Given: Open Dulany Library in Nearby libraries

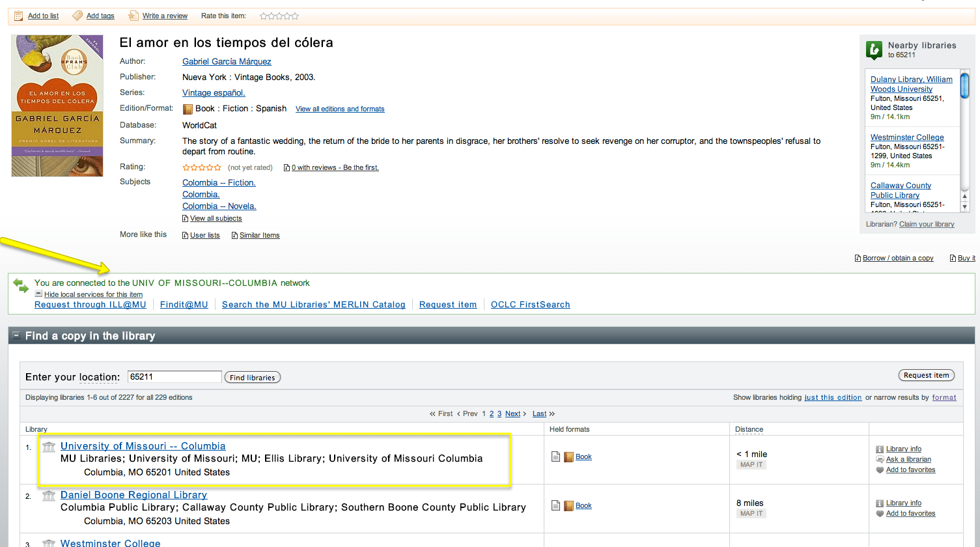Looking at the screenshot, I should click(912, 84).
